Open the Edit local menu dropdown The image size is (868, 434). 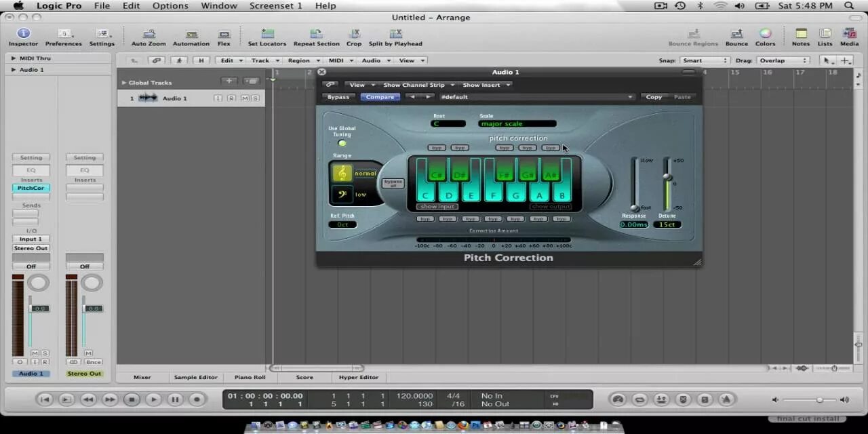231,60
